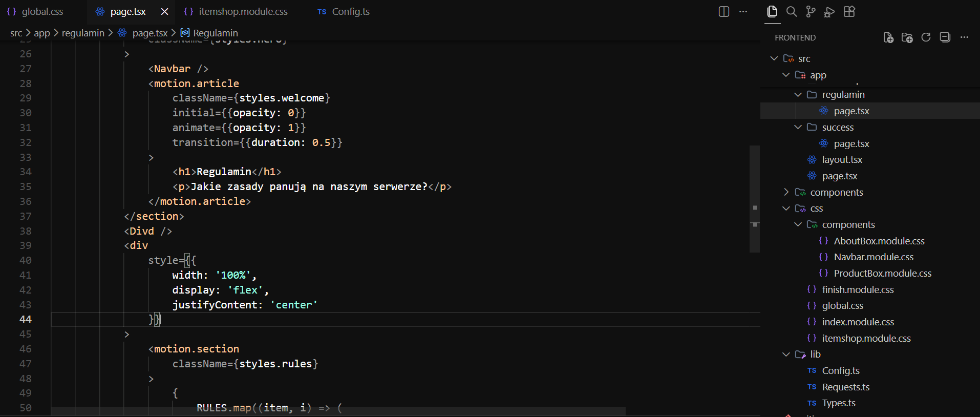Open Navbar.module.css from the file tree
This screenshot has width=980, height=417.
tap(873, 257)
